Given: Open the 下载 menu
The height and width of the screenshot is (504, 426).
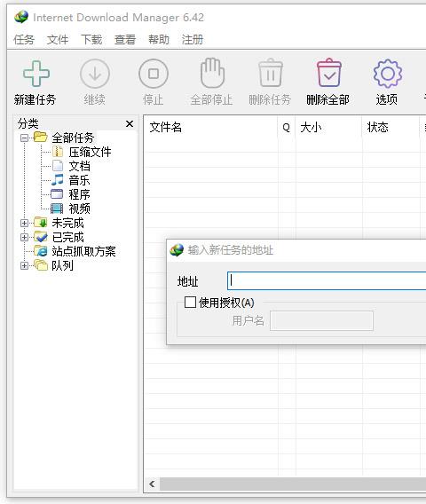Looking at the screenshot, I should coord(91,40).
